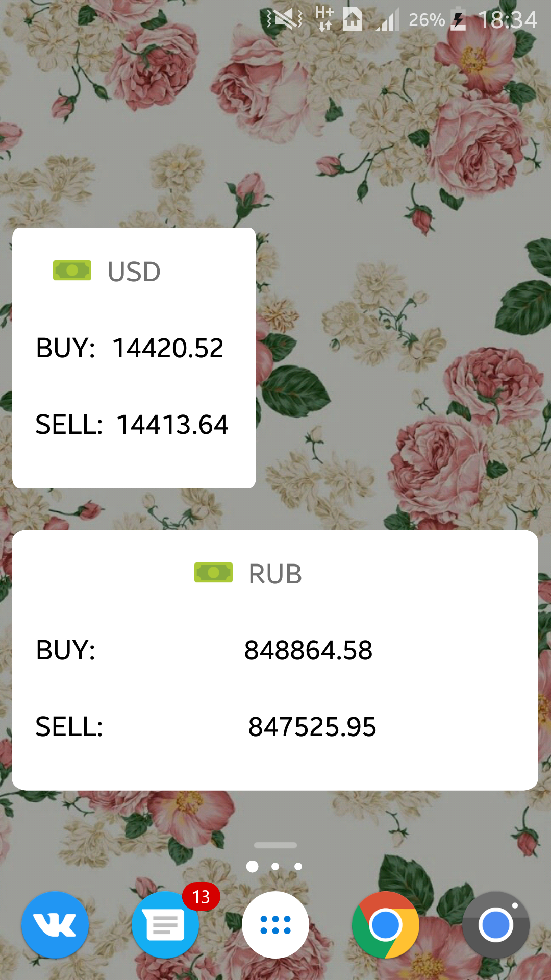The width and height of the screenshot is (551, 980).
Task: Switch to the third home screen page dot
Action: click(298, 866)
